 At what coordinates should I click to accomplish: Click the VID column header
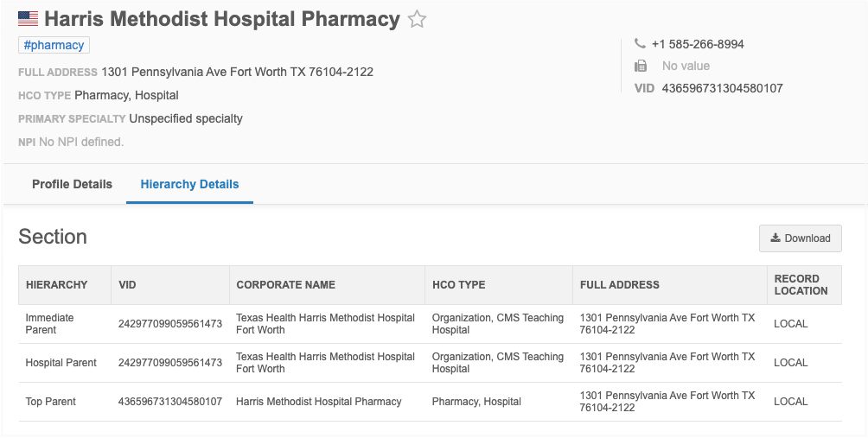tap(127, 285)
